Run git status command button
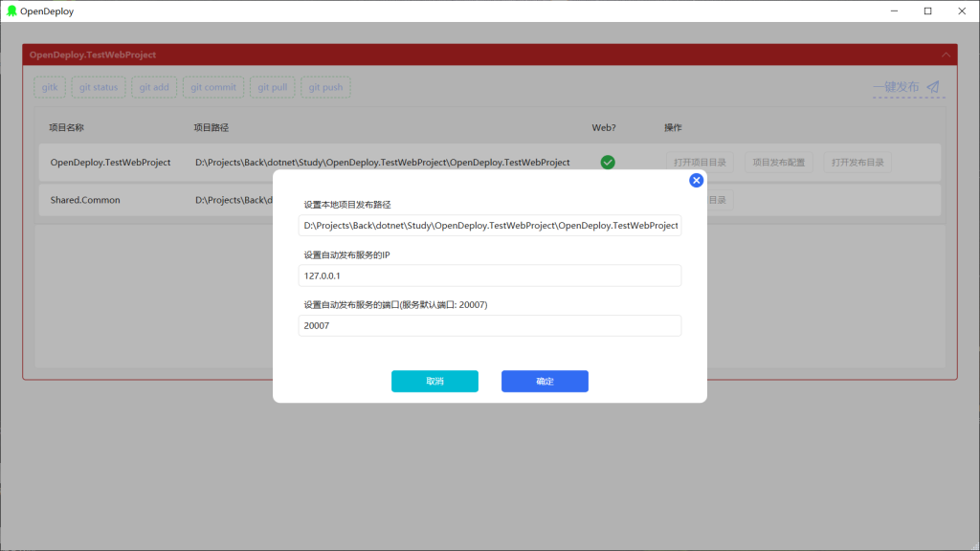The height and width of the screenshot is (551, 980). (99, 87)
